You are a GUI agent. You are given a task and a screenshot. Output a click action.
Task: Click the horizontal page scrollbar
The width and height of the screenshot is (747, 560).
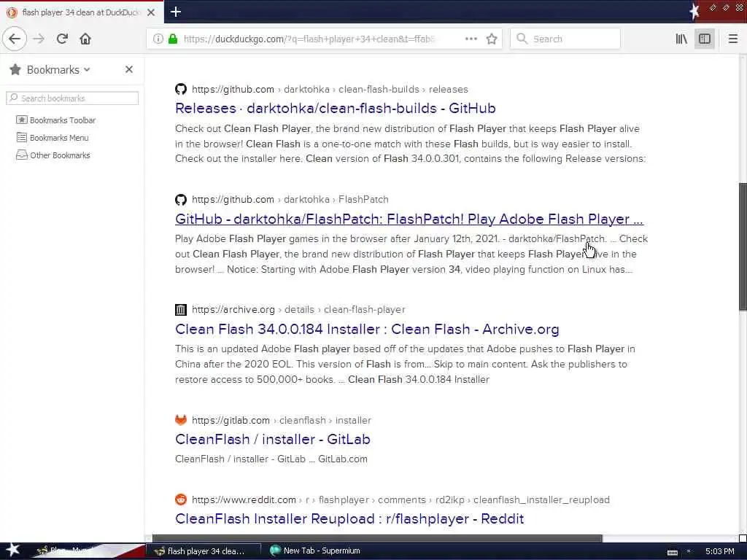pos(377,539)
